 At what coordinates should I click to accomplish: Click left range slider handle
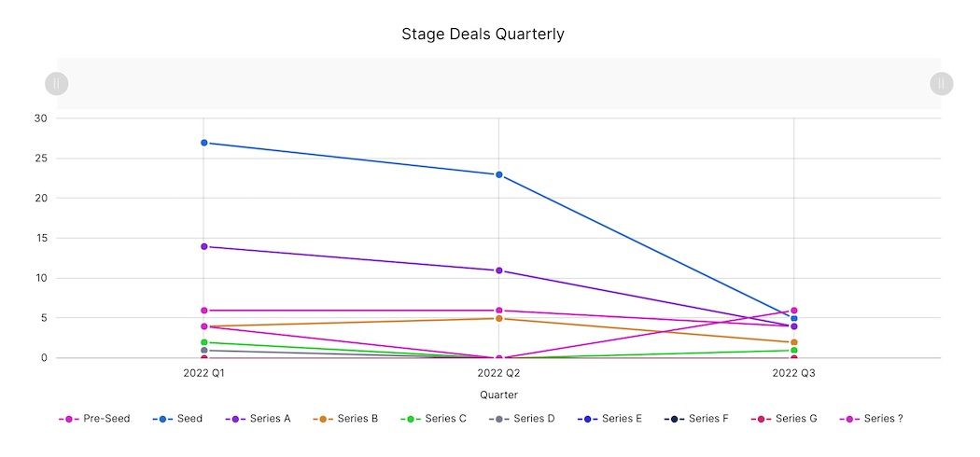pos(57,84)
